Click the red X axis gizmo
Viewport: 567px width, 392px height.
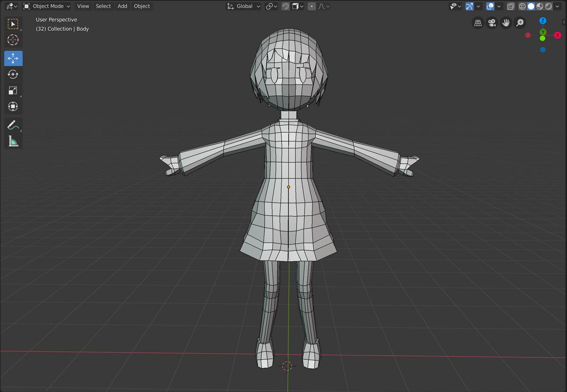tap(558, 35)
